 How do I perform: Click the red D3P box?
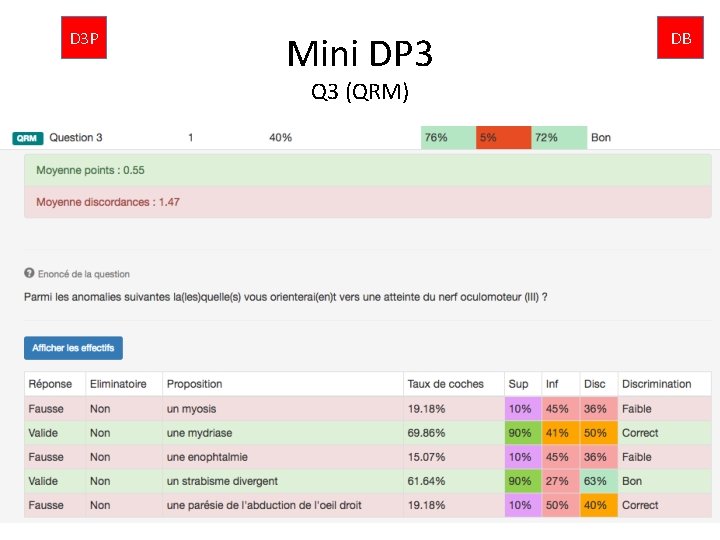[x=84, y=38]
